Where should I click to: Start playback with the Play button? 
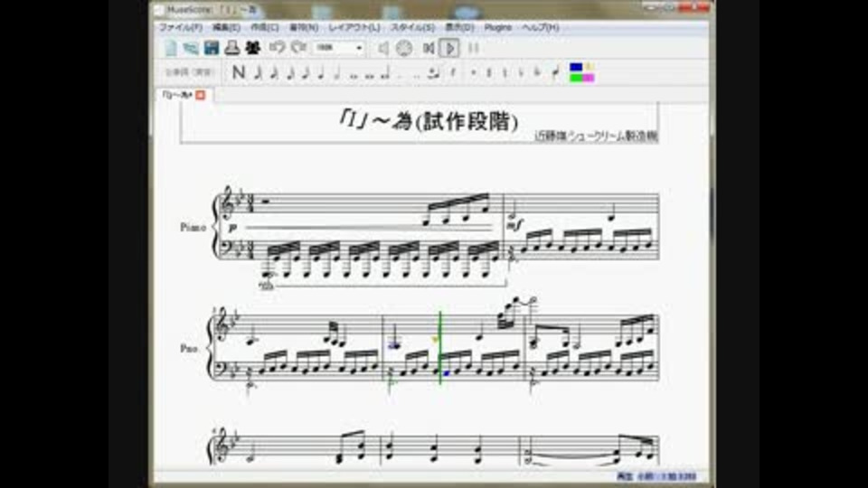tap(449, 49)
